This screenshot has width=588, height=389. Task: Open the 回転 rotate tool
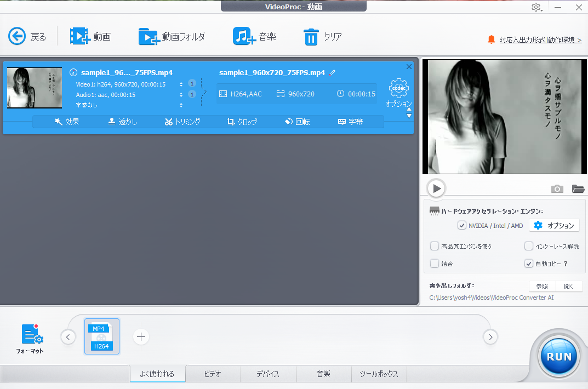[298, 122]
